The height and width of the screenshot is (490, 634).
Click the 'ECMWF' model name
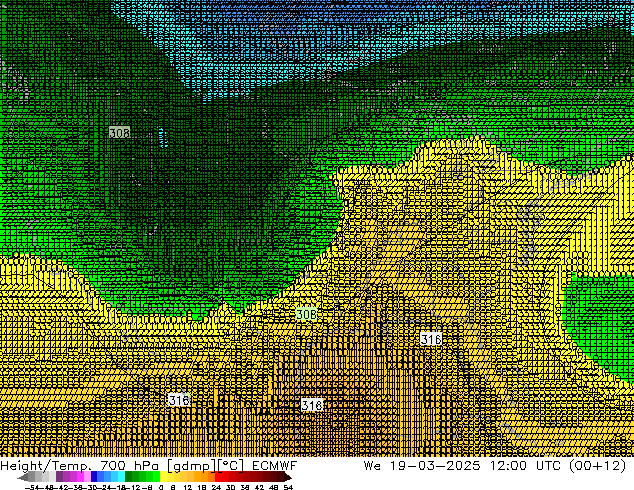click(x=275, y=465)
